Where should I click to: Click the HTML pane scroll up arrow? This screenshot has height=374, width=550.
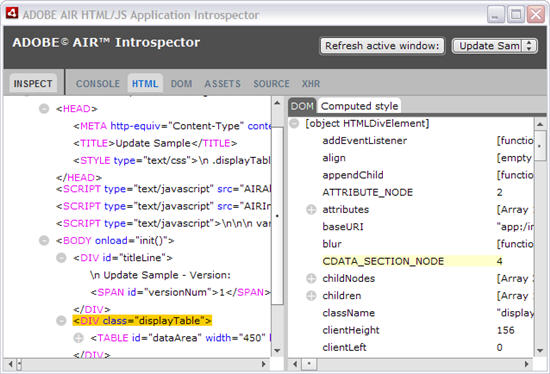[277, 103]
